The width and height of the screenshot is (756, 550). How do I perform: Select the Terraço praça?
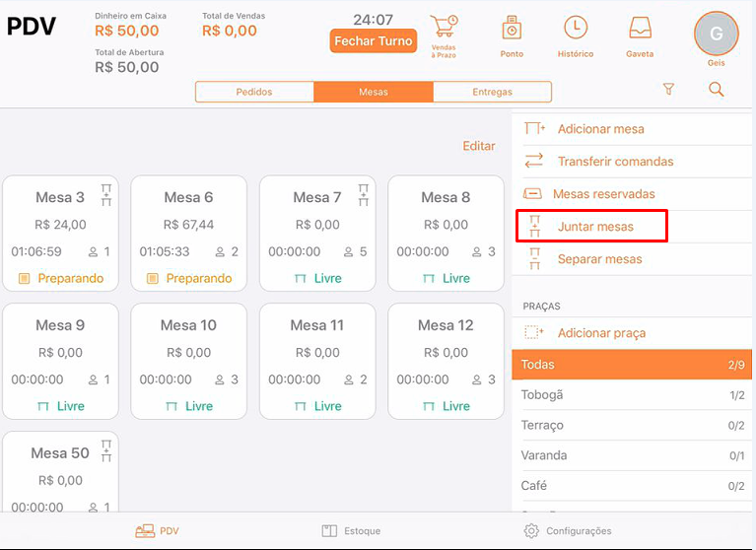click(632, 425)
